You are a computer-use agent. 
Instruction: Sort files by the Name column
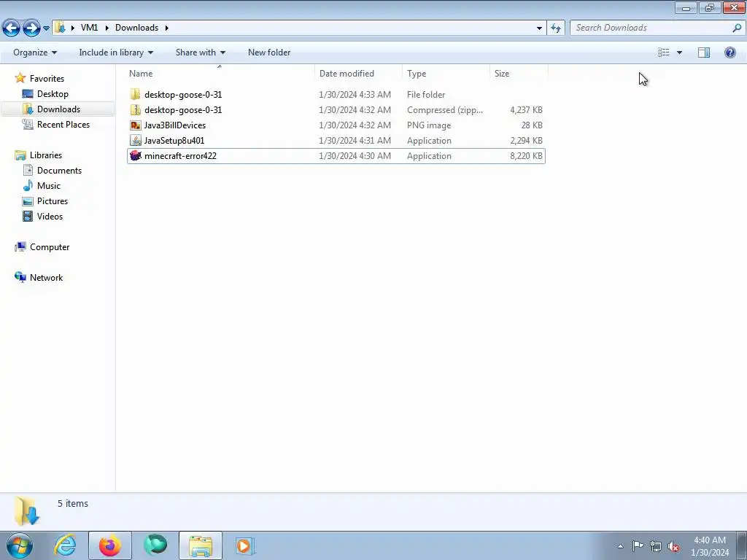220,74
